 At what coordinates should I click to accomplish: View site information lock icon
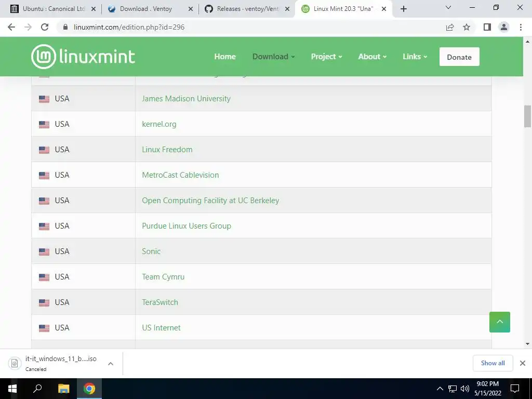65,27
